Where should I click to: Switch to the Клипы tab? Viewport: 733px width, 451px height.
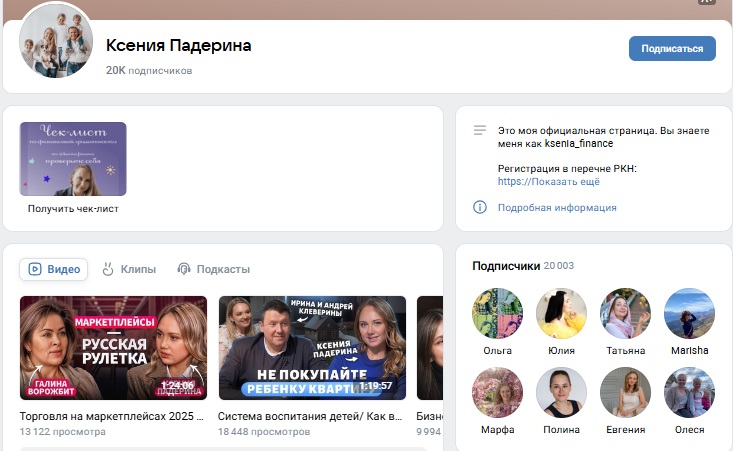coord(129,269)
